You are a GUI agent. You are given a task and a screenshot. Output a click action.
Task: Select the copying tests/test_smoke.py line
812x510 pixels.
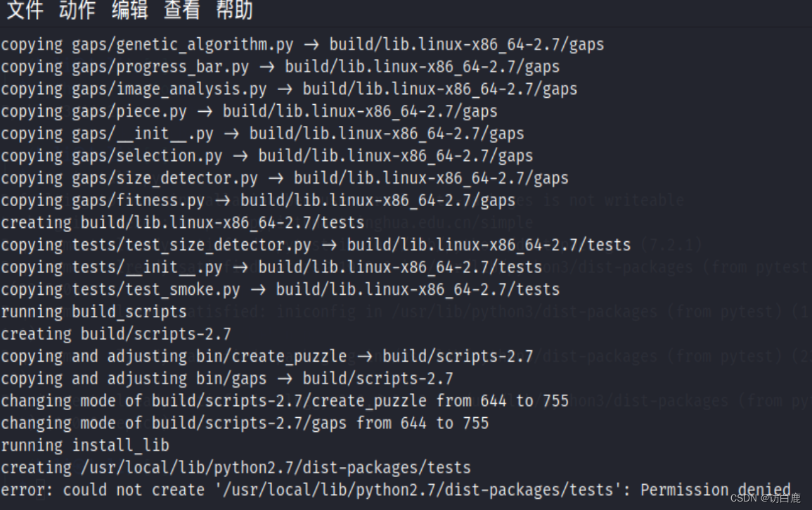(281, 289)
